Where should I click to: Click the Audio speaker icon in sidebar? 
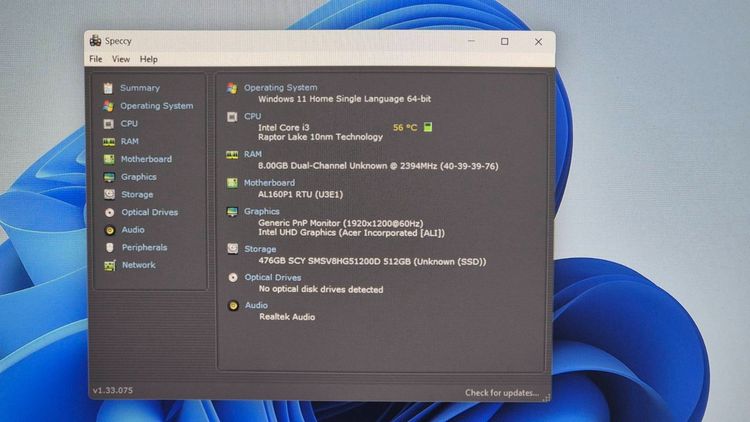pyautogui.click(x=110, y=230)
